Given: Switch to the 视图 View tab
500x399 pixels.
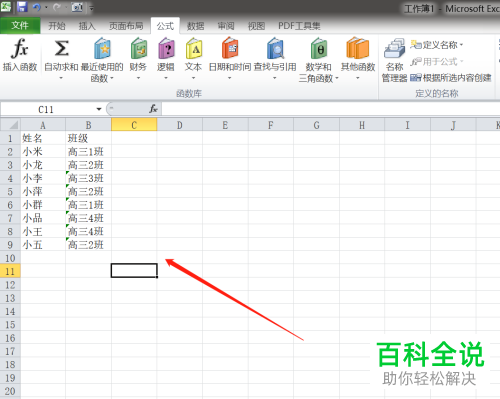Looking at the screenshot, I should [x=256, y=26].
